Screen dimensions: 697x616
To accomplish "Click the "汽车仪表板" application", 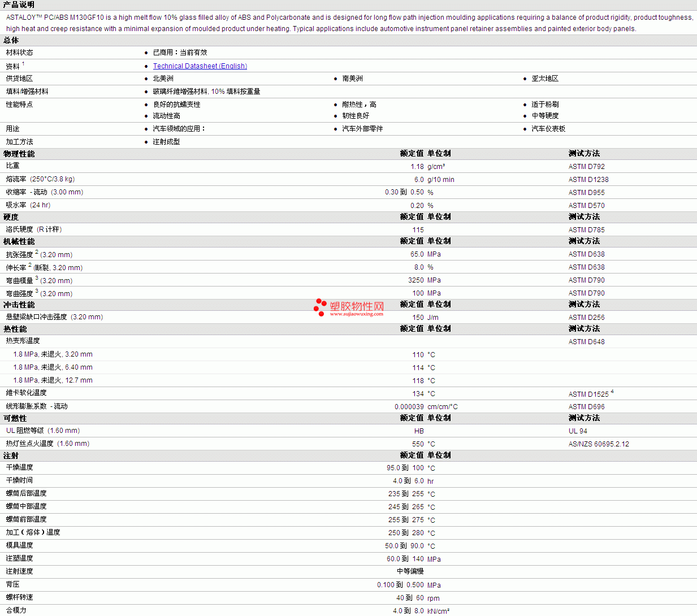I will 548,129.
